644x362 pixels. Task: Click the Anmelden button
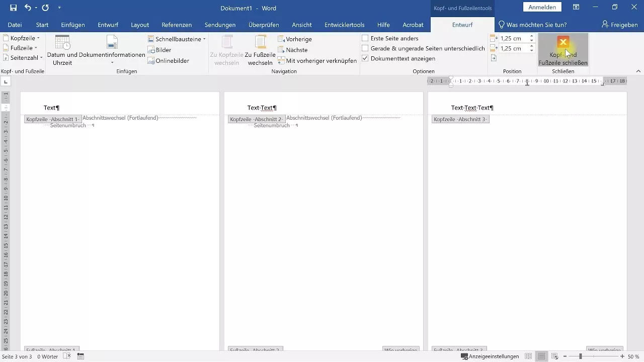542,7
